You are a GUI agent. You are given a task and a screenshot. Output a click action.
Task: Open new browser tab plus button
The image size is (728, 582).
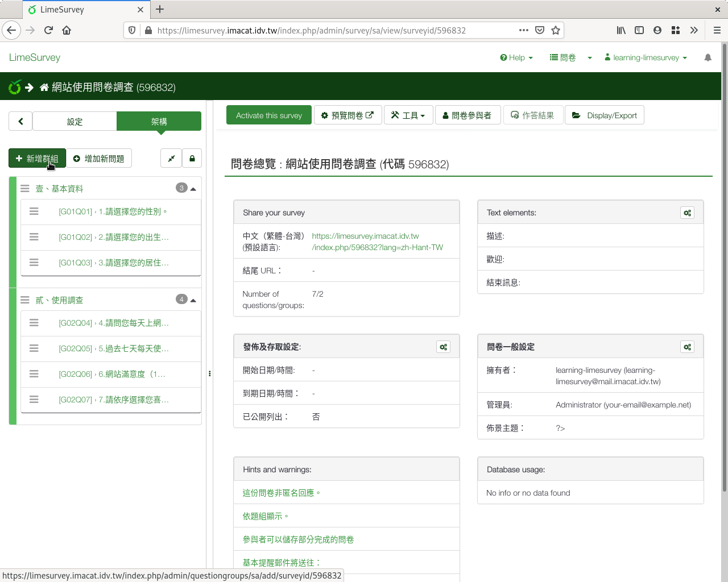pyautogui.click(x=160, y=9)
